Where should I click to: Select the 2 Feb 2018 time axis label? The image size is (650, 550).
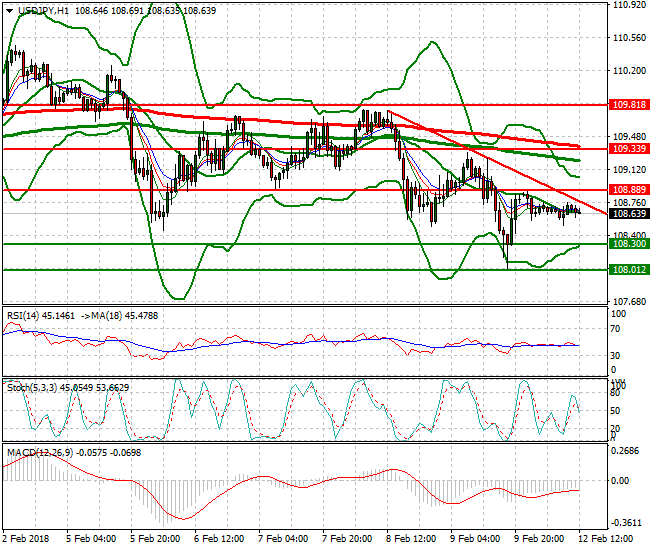26,539
